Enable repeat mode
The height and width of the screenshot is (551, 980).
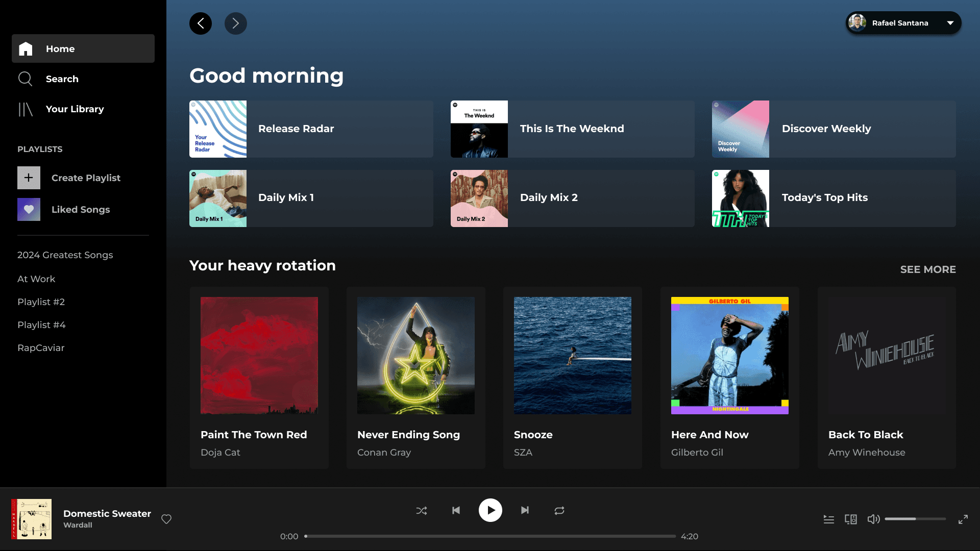(x=559, y=510)
